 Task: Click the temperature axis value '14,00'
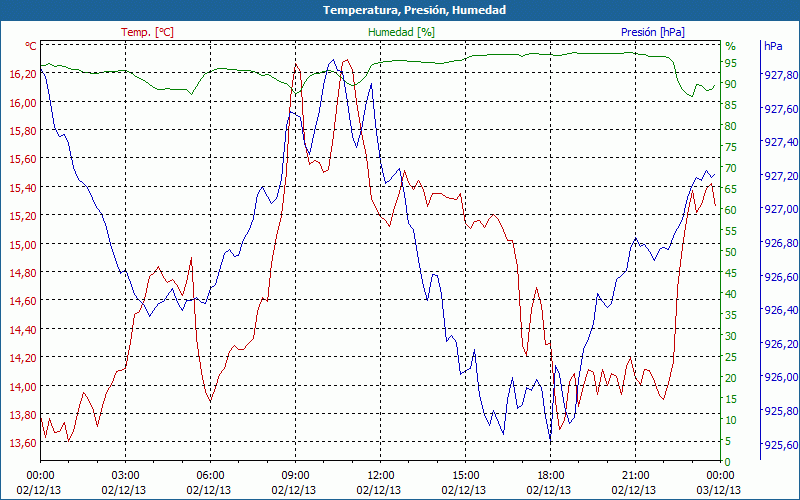point(23,386)
